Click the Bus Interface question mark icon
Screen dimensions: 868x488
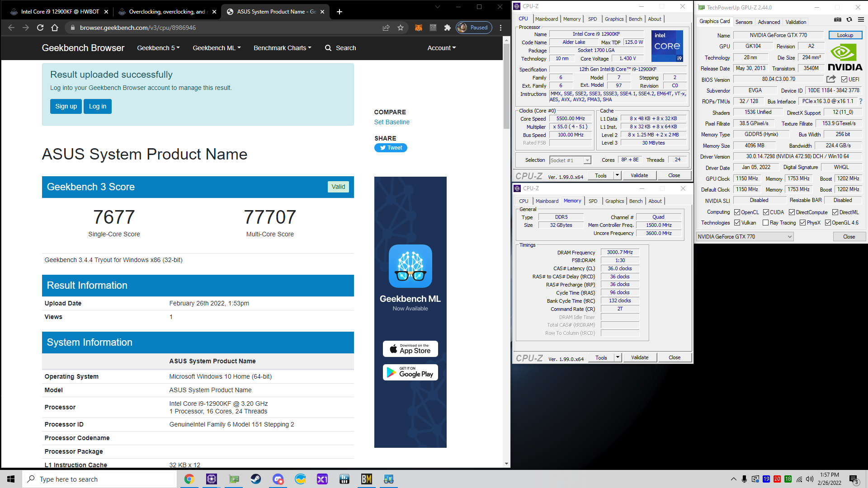861,101
